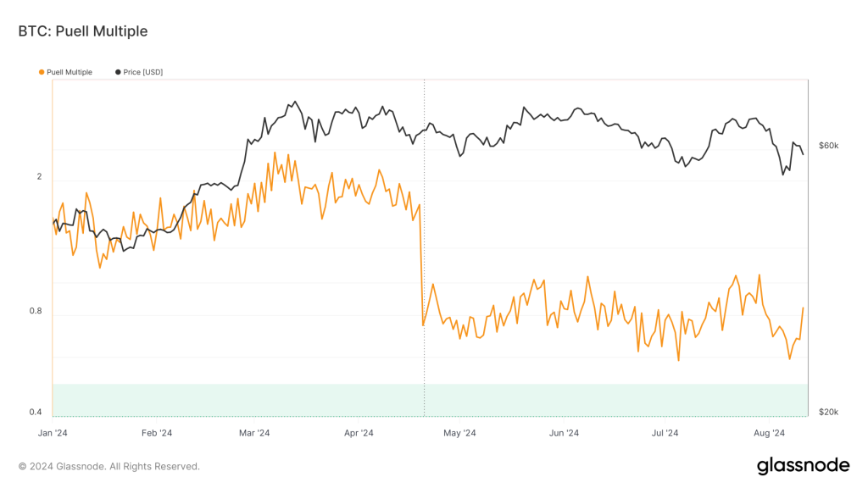
Task: Click the Glassnode copyright notice text
Action: [x=109, y=466]
